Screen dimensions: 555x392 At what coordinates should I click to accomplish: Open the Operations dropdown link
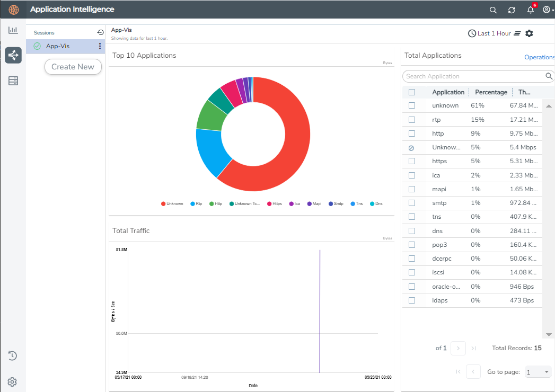[540, 57]
